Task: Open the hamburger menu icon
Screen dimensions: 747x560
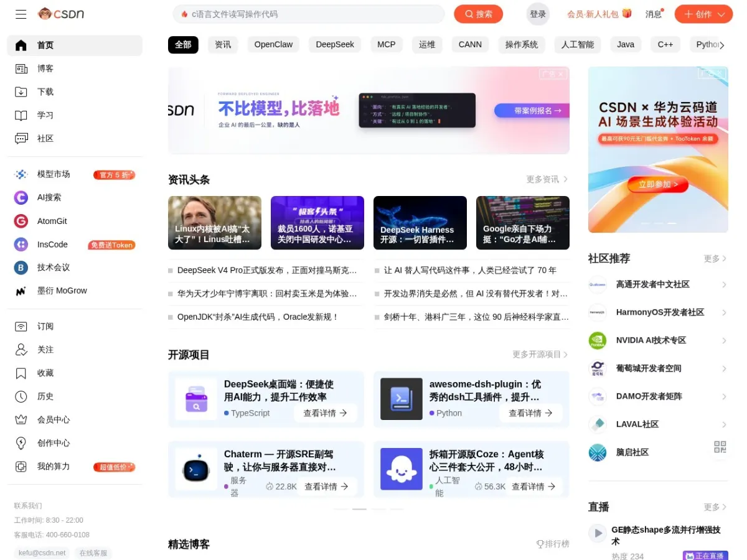Action: pyautogui.click(x=21, y=14)
